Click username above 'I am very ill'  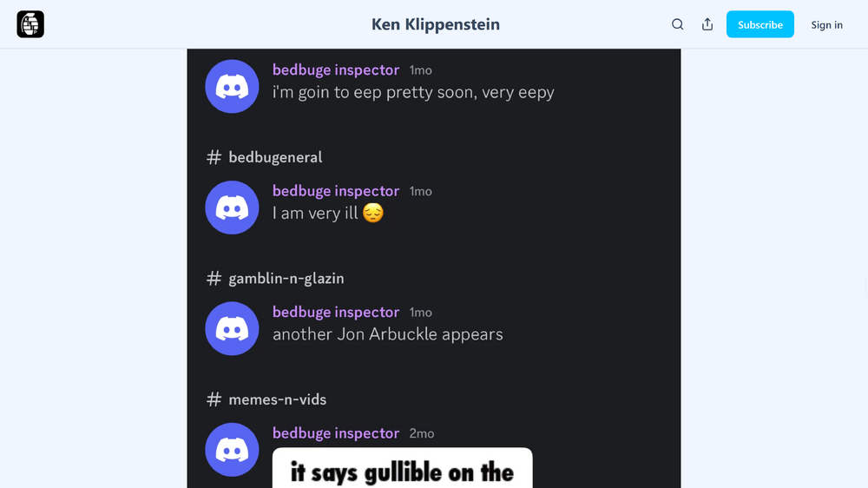point(335,190)
